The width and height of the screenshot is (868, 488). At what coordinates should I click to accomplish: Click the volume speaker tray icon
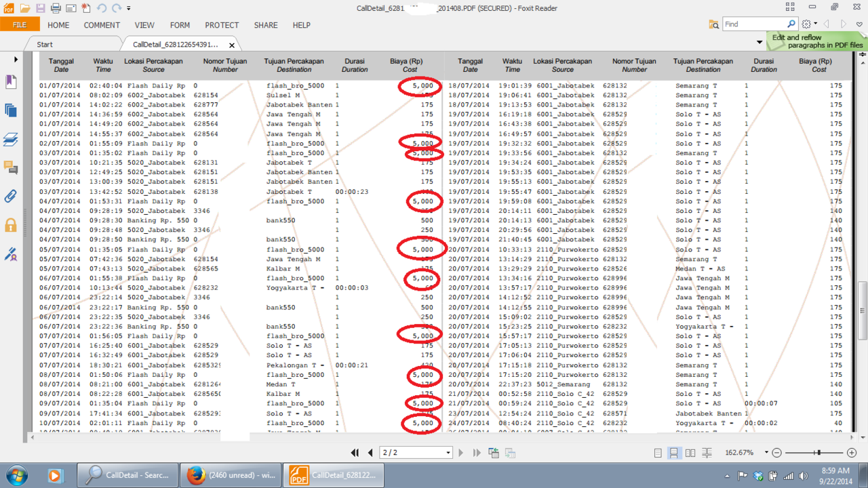[x=804, y=476]
